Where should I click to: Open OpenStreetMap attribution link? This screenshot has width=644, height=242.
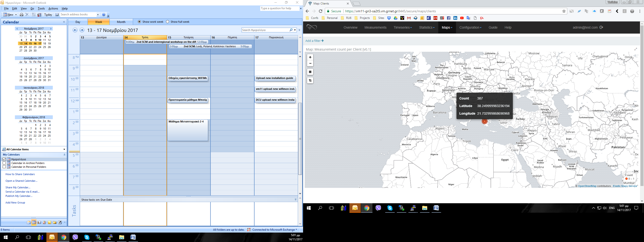pyautogui.click(x=587, y=186)
